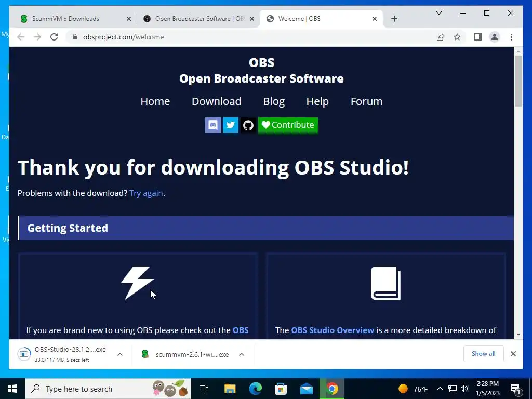Open the OBS Studio Overview link
The image size is (532, 399).
tap(332, 330)
